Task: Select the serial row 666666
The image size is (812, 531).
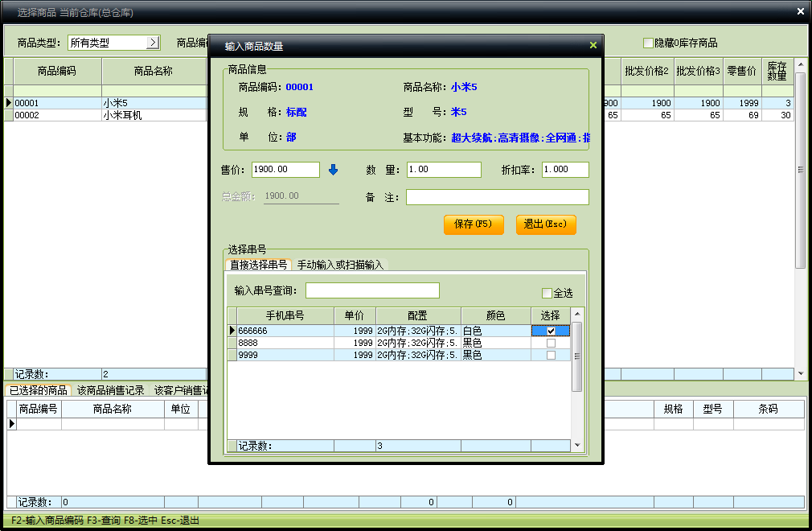Action: click(x=399, y=331)
